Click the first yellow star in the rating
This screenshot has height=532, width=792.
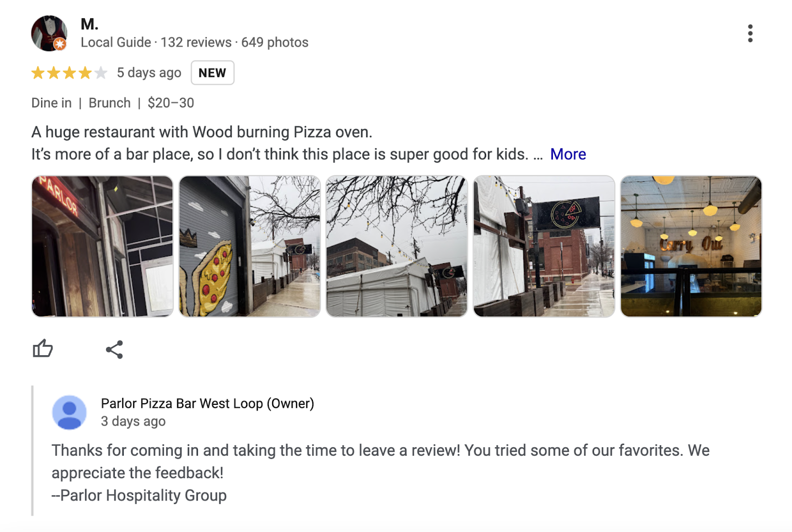37,72
